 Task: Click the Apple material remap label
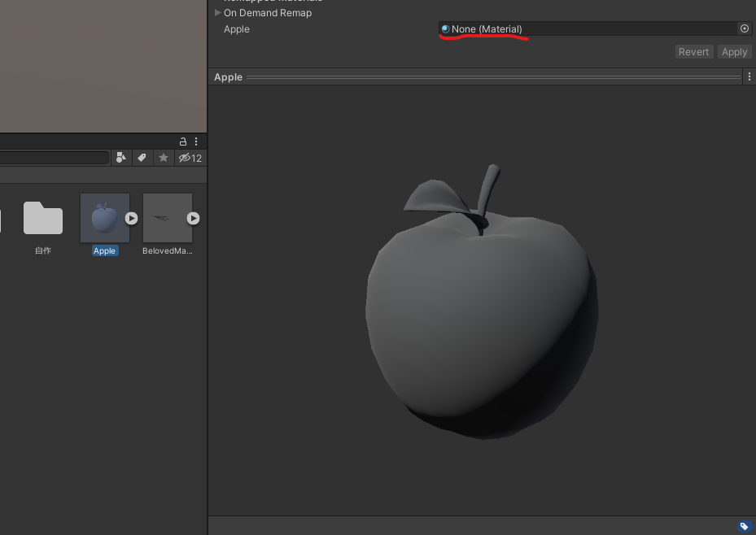pos(237,29)
